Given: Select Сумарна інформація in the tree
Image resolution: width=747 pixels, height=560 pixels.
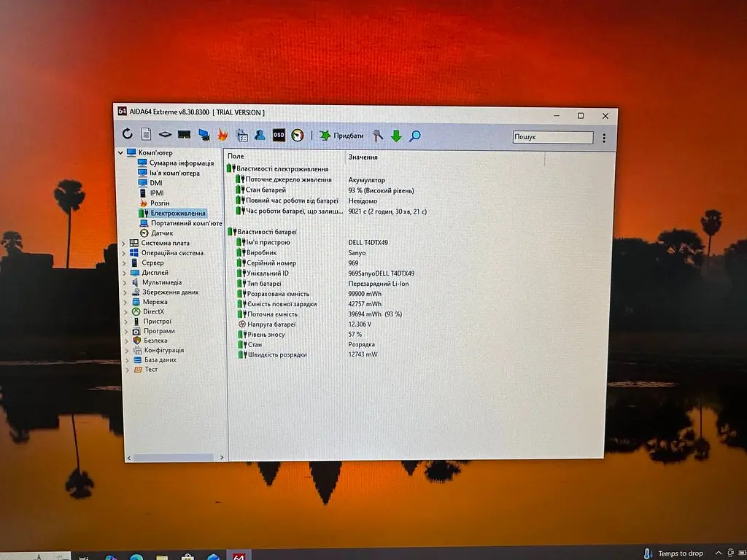Looking at the screenshot, I should pos(176,163).
